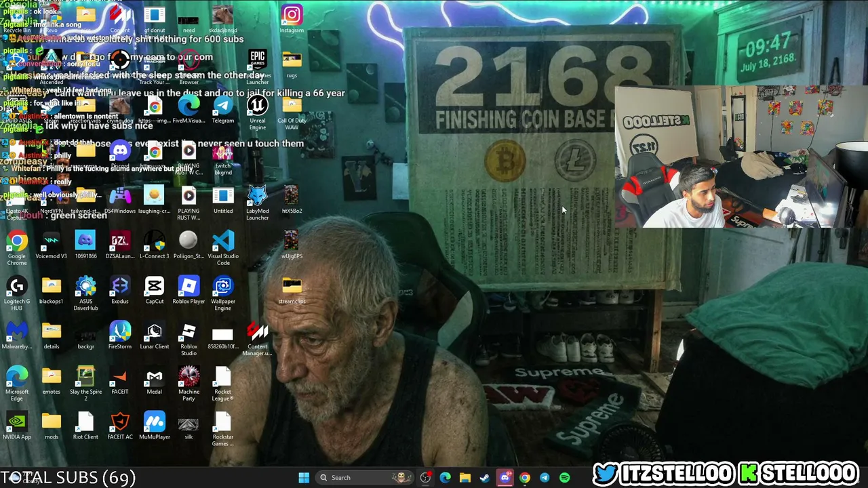Image resolution: width=868 pixels, height=488 pixels.
Task: Open Steam from the taskbar
Action: pyautogui.click(x=485, y=478)
